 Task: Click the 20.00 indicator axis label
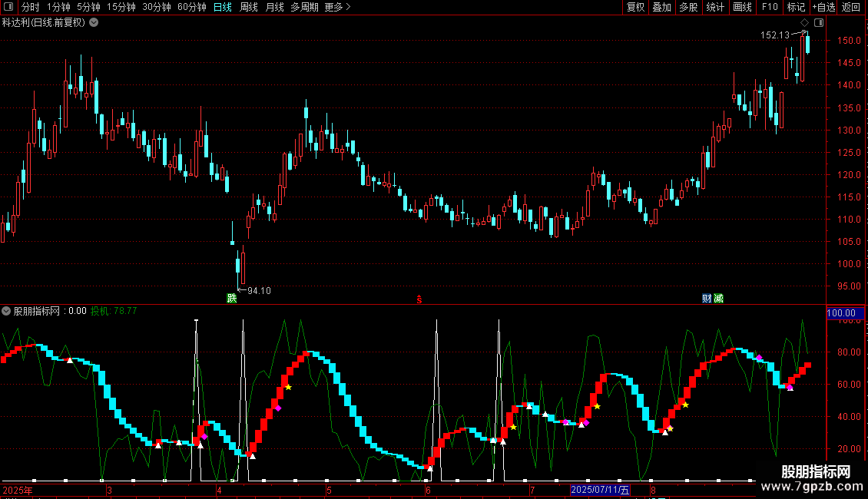tap(849, 448)
